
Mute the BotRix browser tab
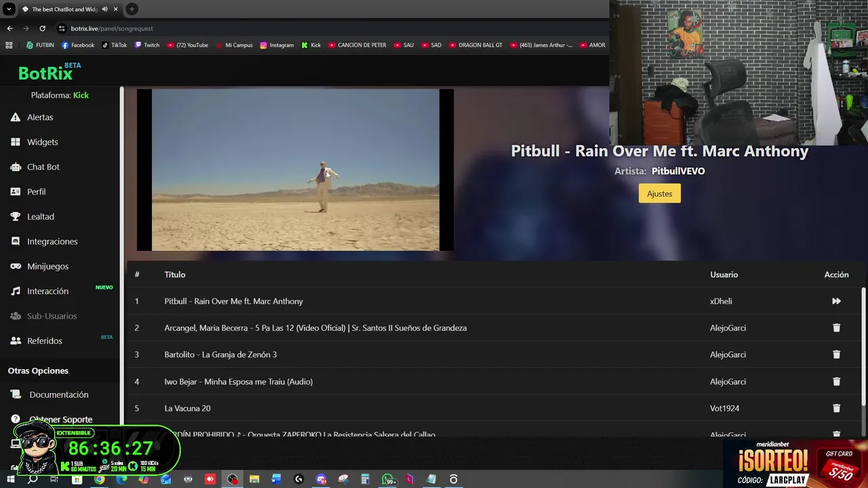point(104,9)
